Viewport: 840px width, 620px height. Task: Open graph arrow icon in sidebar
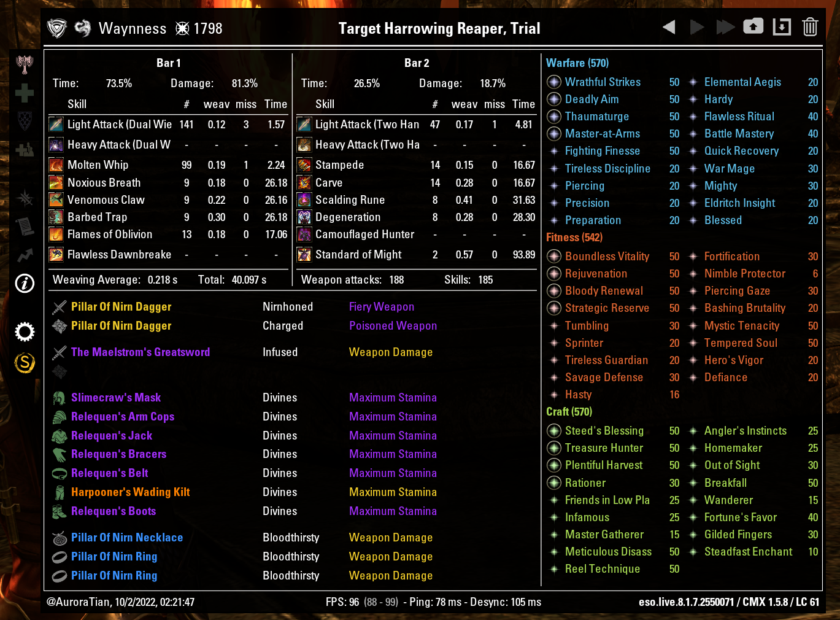coord(25,255)
